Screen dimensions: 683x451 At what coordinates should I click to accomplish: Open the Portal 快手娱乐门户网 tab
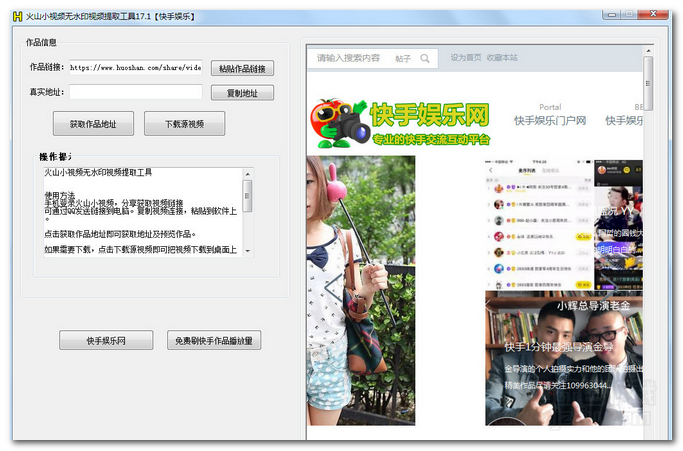click(550, 115)
